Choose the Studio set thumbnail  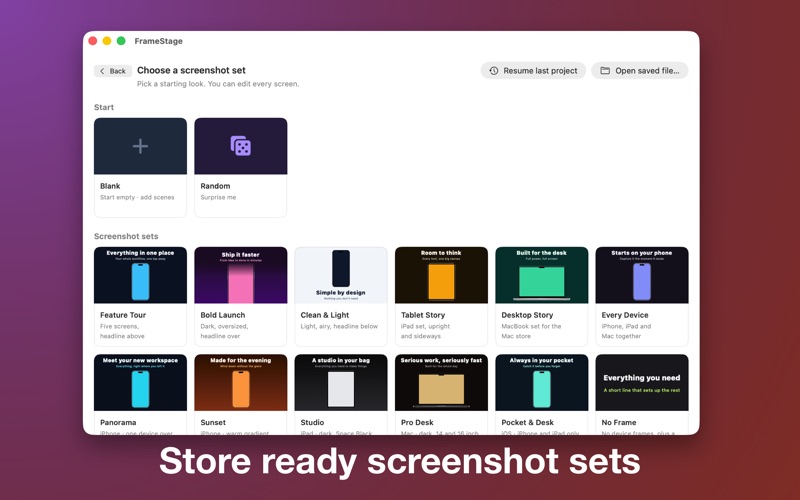point(341,383)
